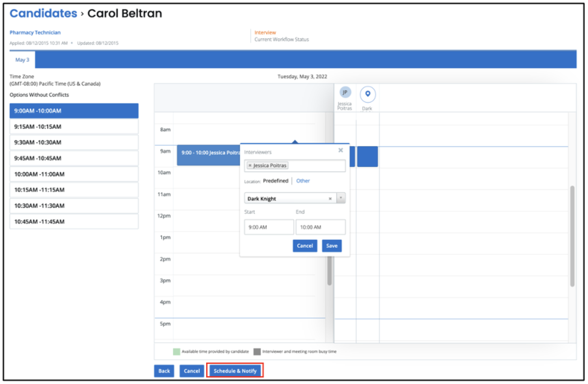Pick the 10:30AM -11:30AM slot
588x384 pixels.
tap(74, 206)
